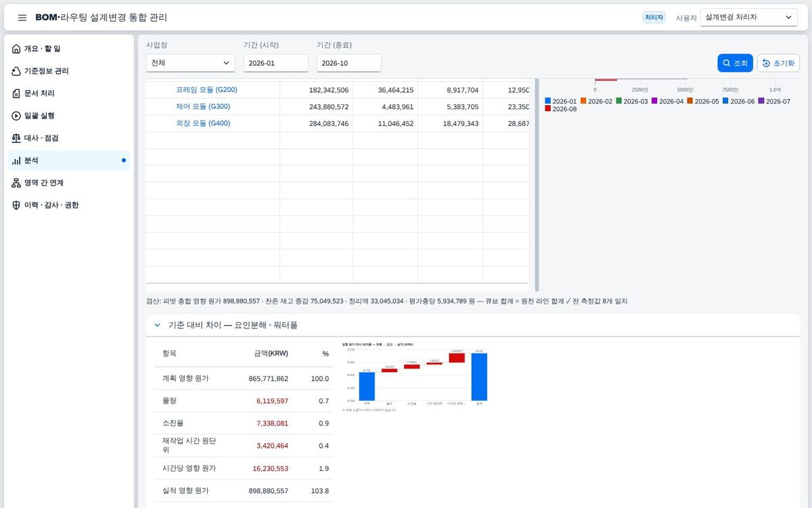
Task: Toggle the 2026-01 legend swatch
Action: pos(548,101)
